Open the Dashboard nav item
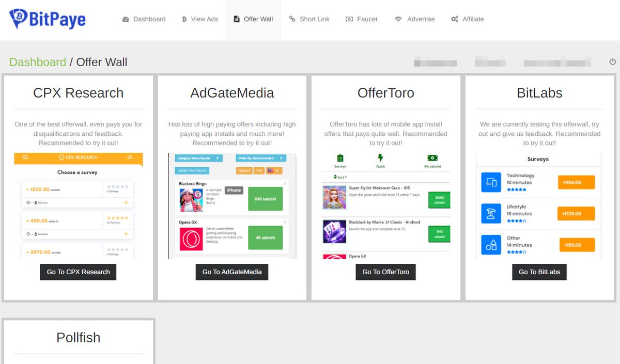Image resolution: width=620 pixels, height=364 pixels. click(x=144, y=19)
